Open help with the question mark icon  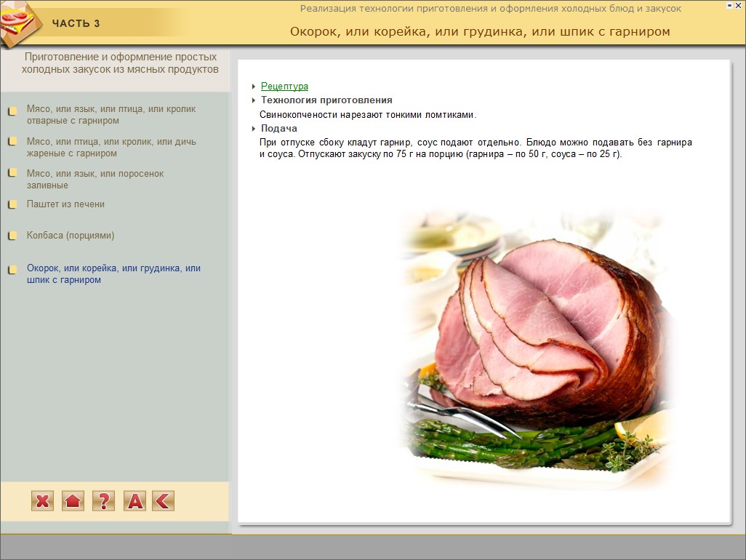(103, 500)
